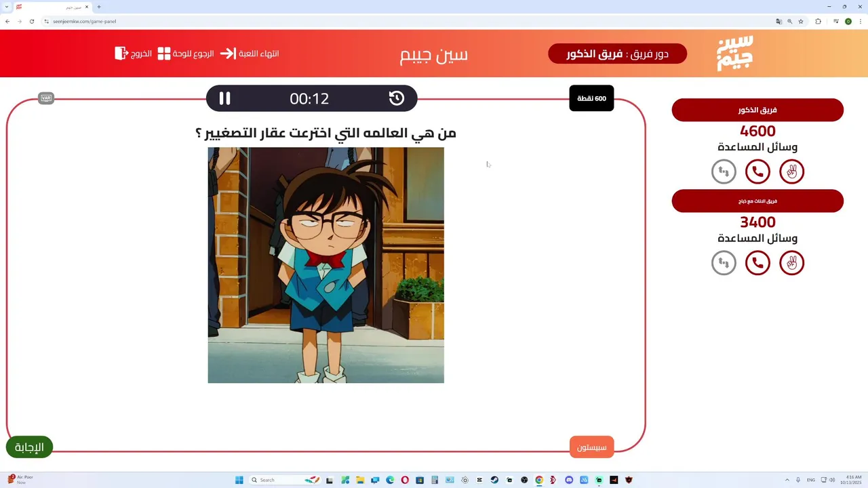Click the current turn team indicator

[x=617, y=54]
